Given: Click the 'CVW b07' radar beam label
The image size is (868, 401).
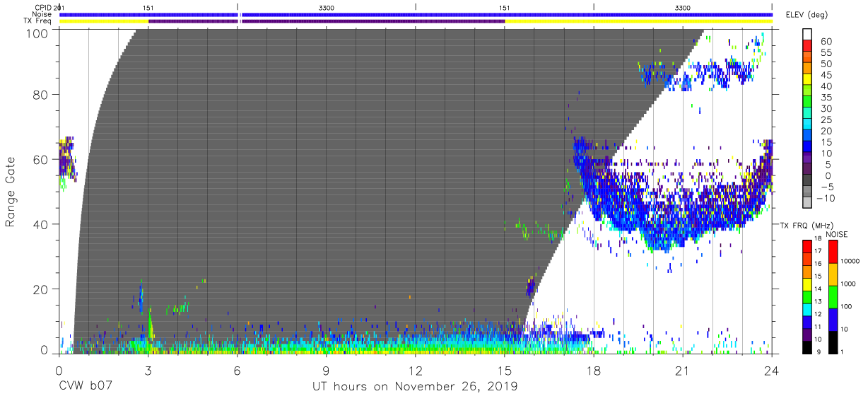Looking at the screenshot, I should (84, 387).
